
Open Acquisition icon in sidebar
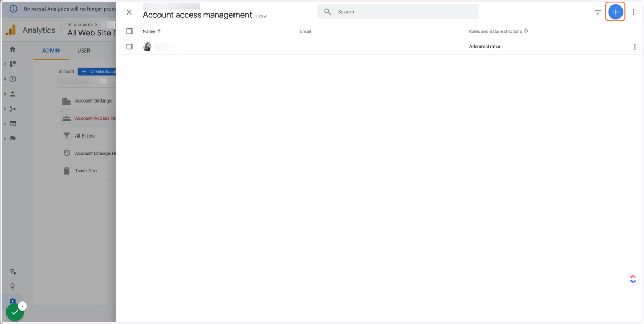click(x=13, y=109)
